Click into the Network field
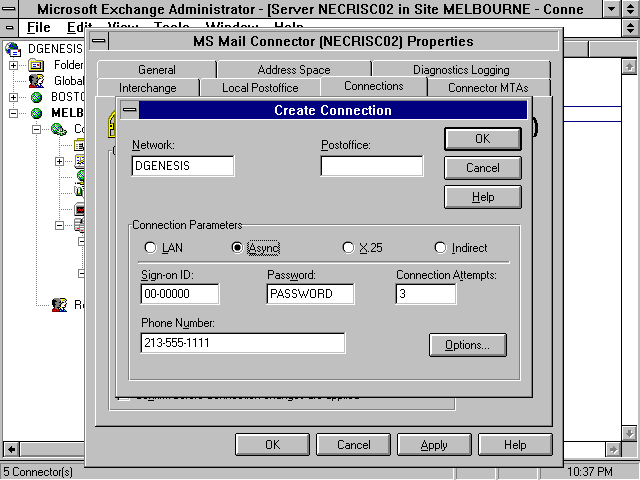This screenshot has width=640, height=480. (x=183, y=166)
